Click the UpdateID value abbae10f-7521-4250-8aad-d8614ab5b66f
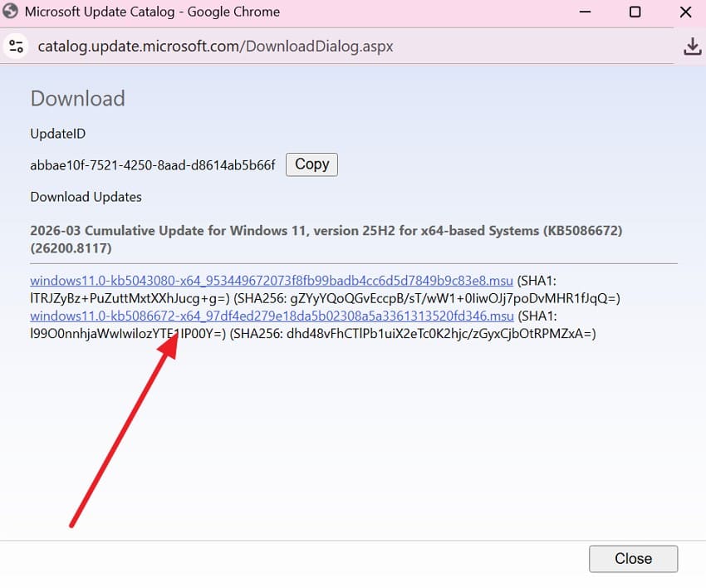Image resolution: width=706 pixels, height=588 pixels. click(x=154, y=165)
